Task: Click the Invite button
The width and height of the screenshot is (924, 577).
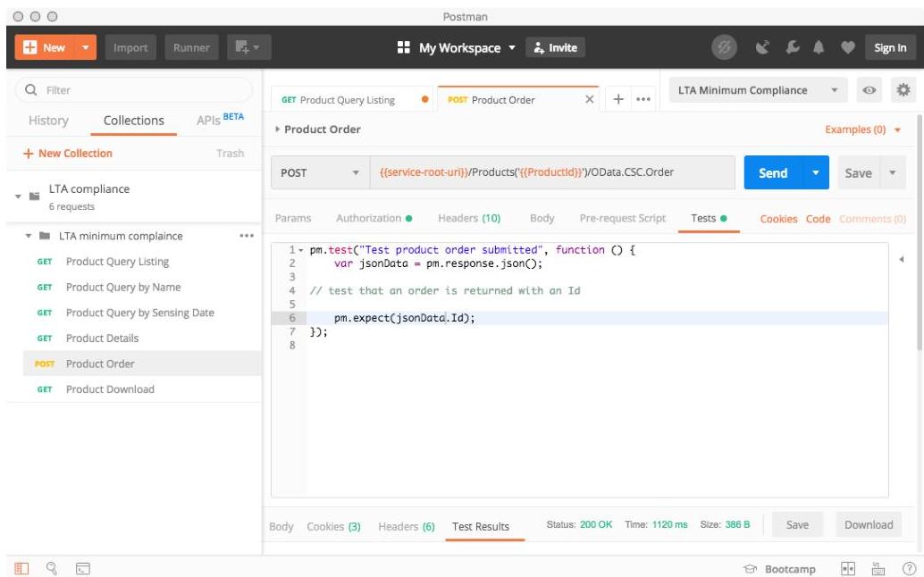Action: (555, 47)
